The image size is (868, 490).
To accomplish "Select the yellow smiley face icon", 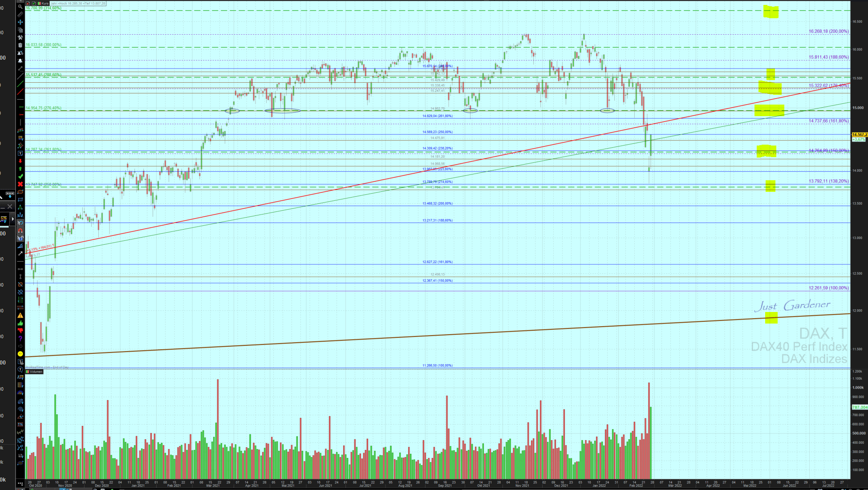I will pos(20,354).
